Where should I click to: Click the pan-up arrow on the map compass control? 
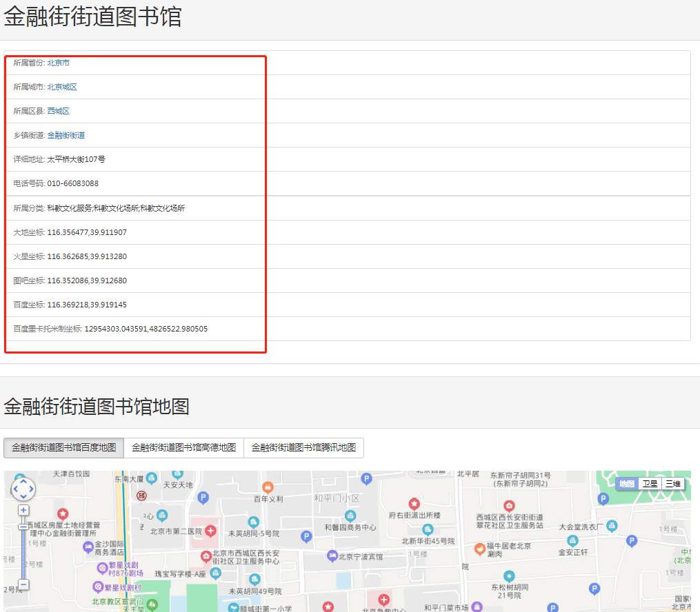23,481
